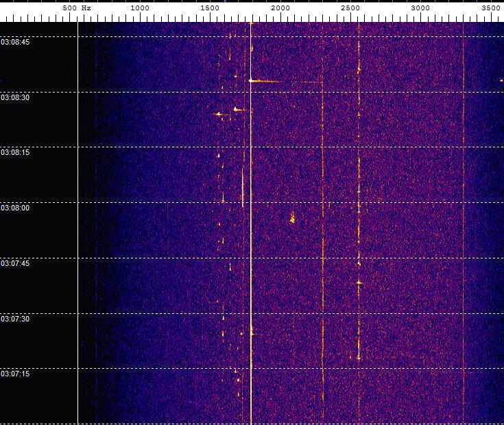The height and width of the screenshot is (425, 504).
Task: Select the 03:08:30 time marker
Action: 15,97
